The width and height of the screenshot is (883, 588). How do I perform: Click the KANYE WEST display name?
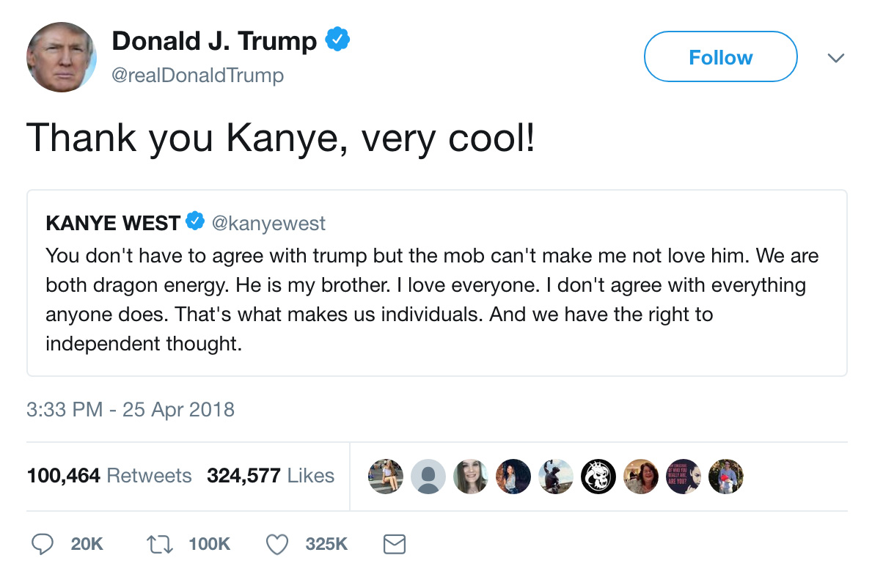tap(113, 223)
